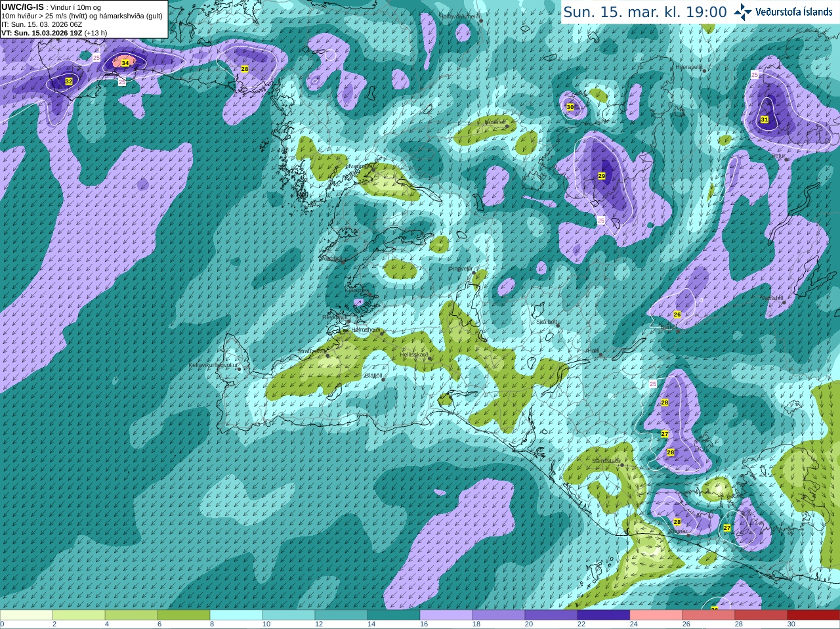Click the Þingvellir station label
Image resolution: width=840 pixels, height=629 pixels.
tap(461, 269)
